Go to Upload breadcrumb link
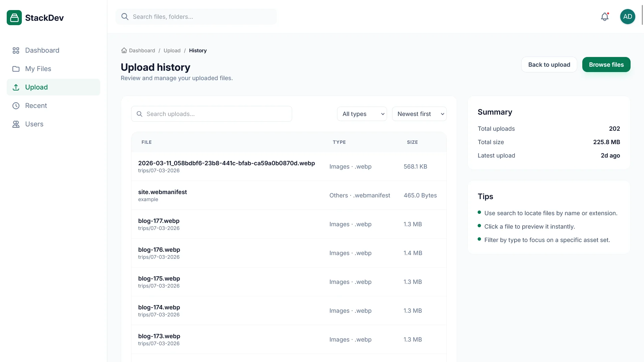644x362 pixels. (172, 51)
